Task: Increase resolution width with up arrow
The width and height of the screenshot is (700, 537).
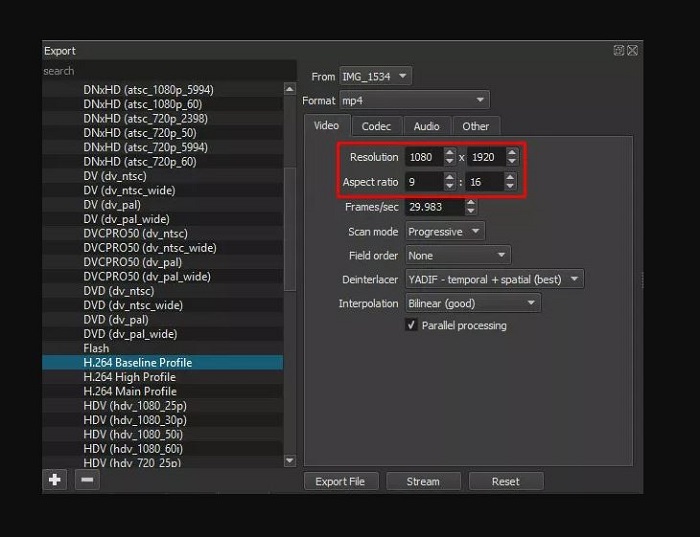Action: tap(449, 152)
